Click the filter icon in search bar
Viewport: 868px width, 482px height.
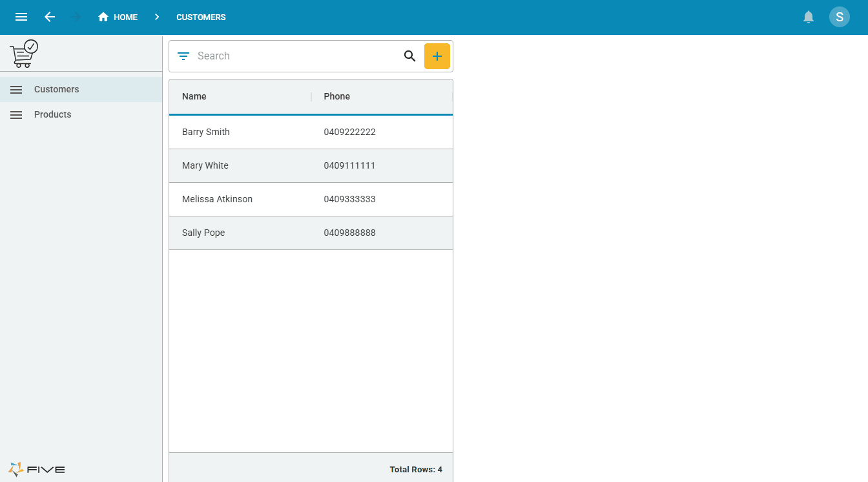tap(183, 56)
